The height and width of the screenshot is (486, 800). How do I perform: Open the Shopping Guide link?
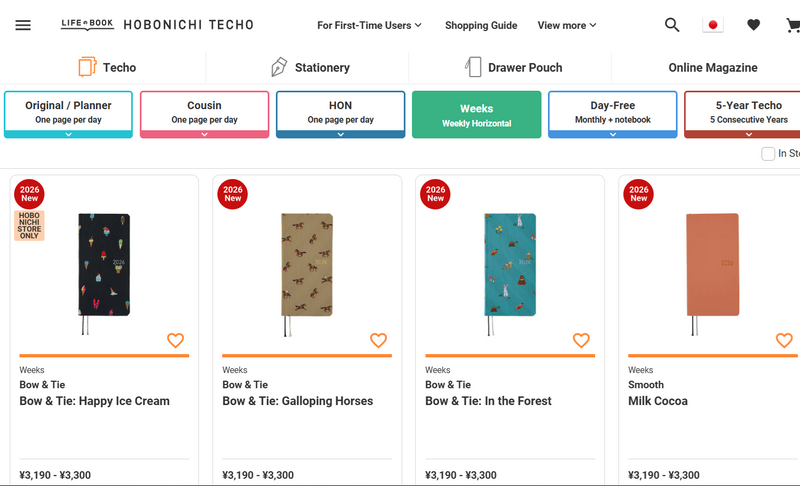(x=481, y=25)
